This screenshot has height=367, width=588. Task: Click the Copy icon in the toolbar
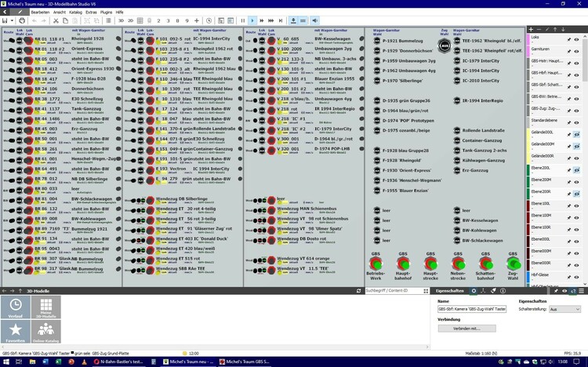(x=65, y=20)
